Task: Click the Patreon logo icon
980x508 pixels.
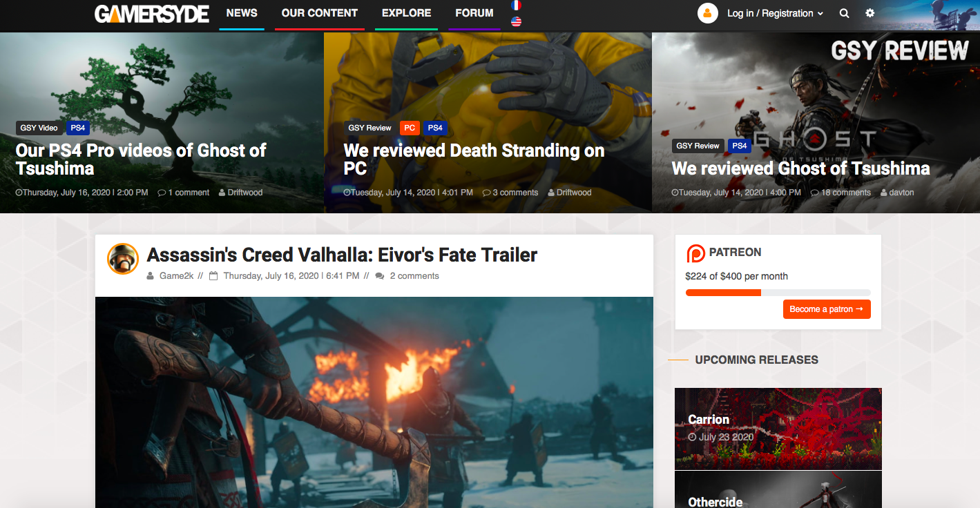Action: click(x=695, y=253)
